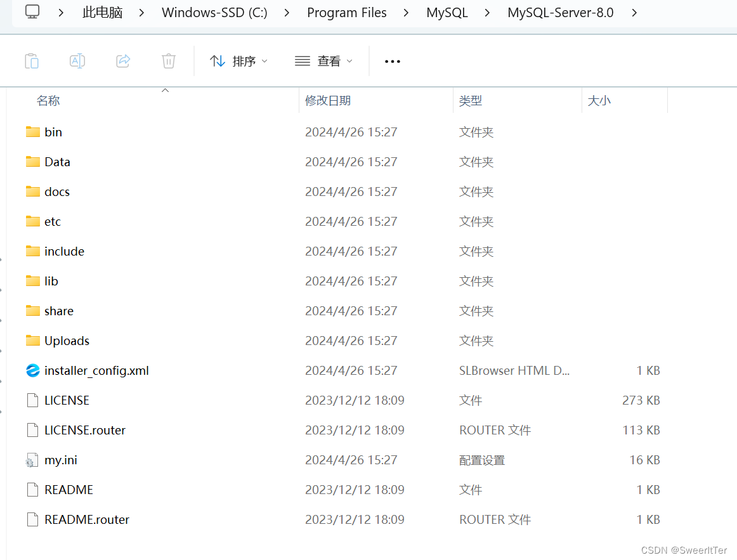Click the README file icon
The width and height of the screenshot is (737, 560).
click(33, 490)
